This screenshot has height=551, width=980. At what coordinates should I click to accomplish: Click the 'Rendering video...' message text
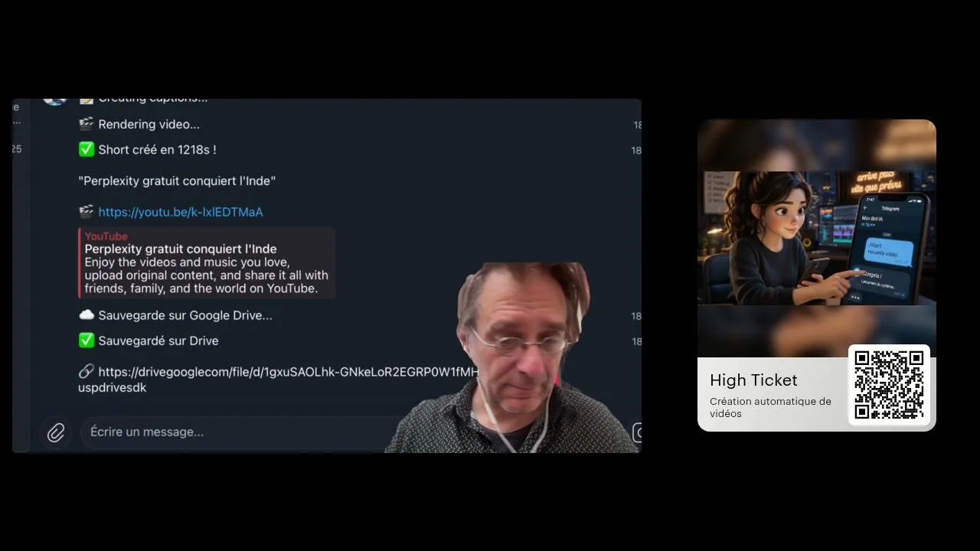coord(149,124)
